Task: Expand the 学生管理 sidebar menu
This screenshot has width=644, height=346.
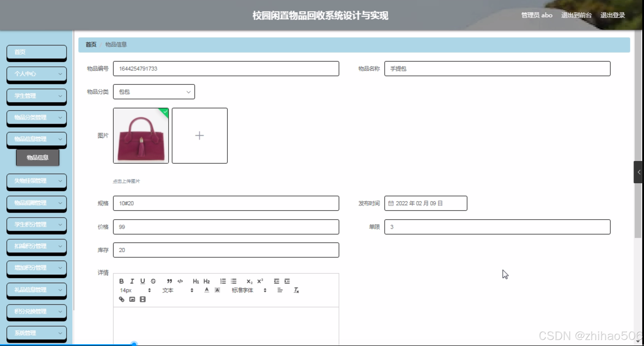Action: (37, 96)
